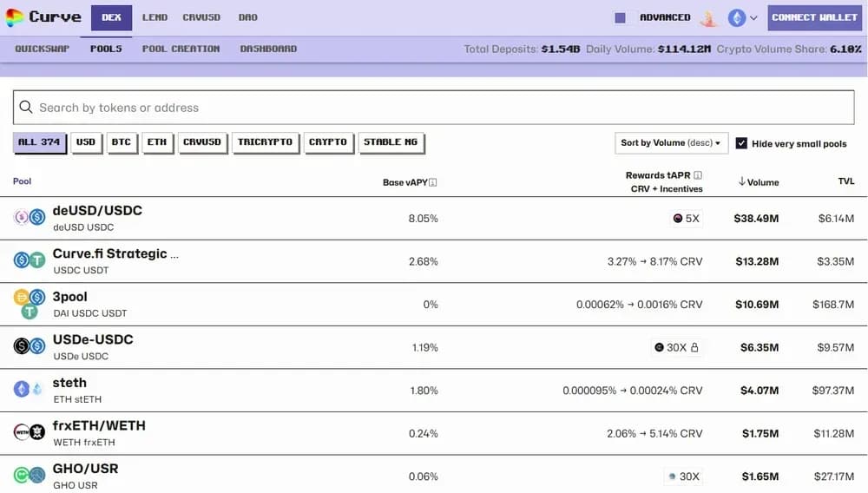Select the Pools subtab
The image size is (868, 493).
106,49
